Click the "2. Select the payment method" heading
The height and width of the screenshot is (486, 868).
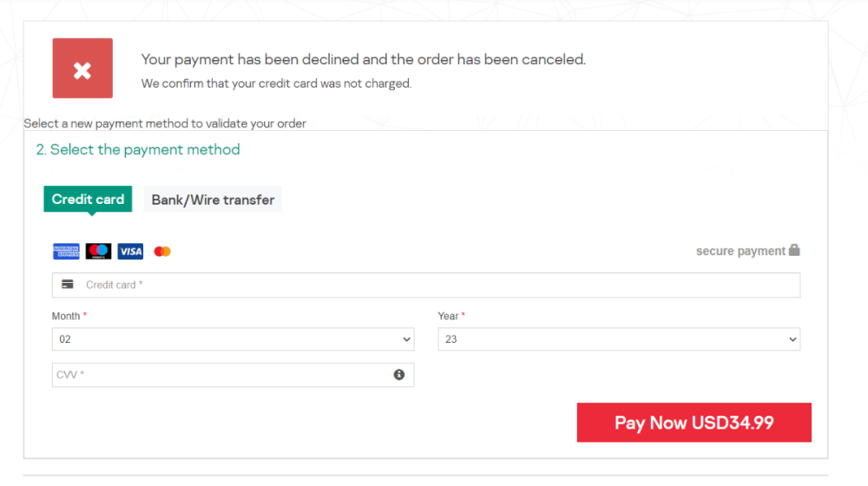pos(138,149)
